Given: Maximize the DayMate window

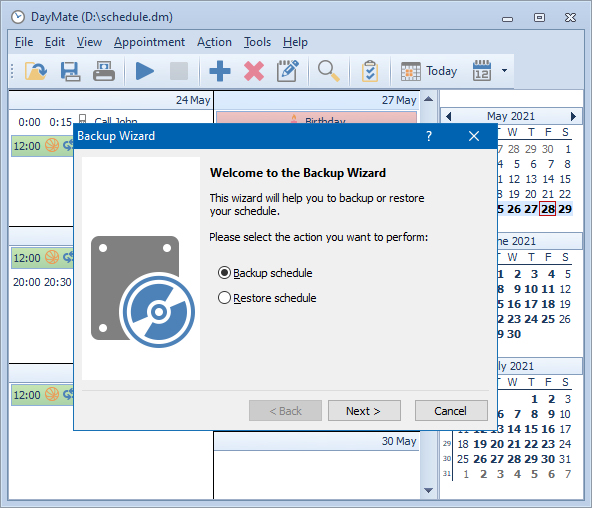Looking at the screenshot, I should coord(539,17).
